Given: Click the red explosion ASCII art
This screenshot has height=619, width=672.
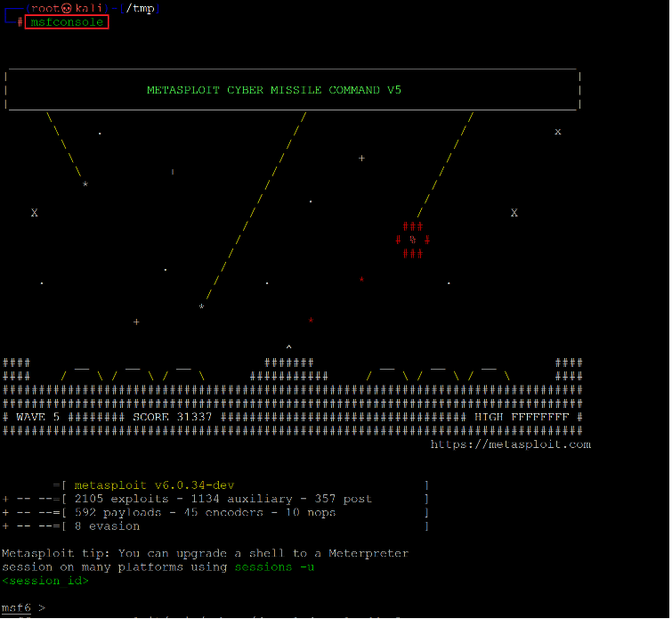Looking at the screenshot, I should tap(412, 240).
